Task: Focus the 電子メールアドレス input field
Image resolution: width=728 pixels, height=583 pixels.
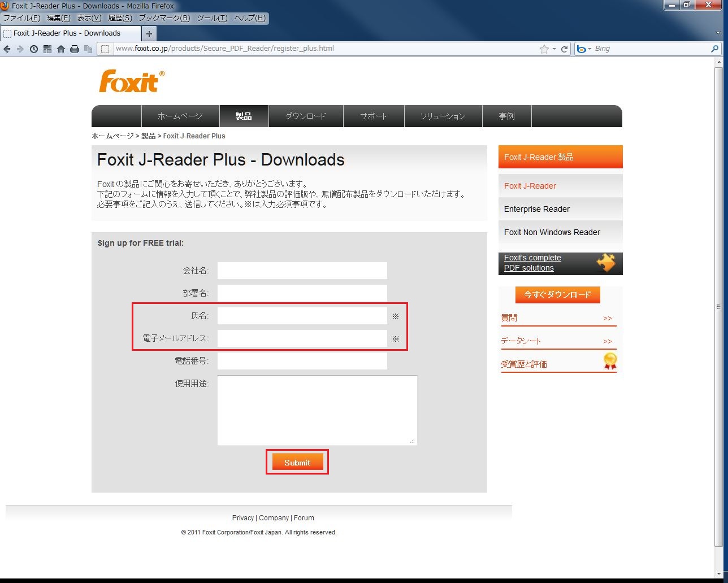Action: pyautogui.click(x=302, y=338)
